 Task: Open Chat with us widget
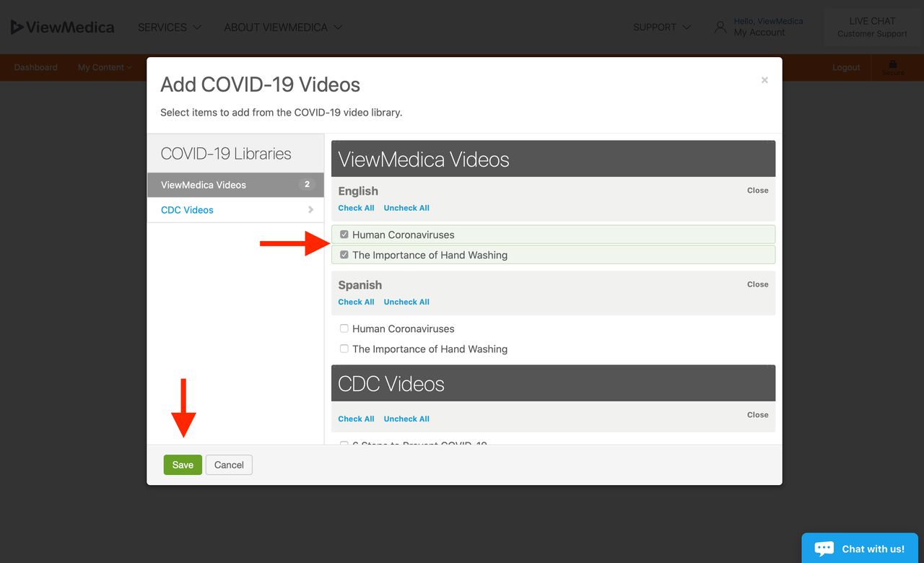859,548
